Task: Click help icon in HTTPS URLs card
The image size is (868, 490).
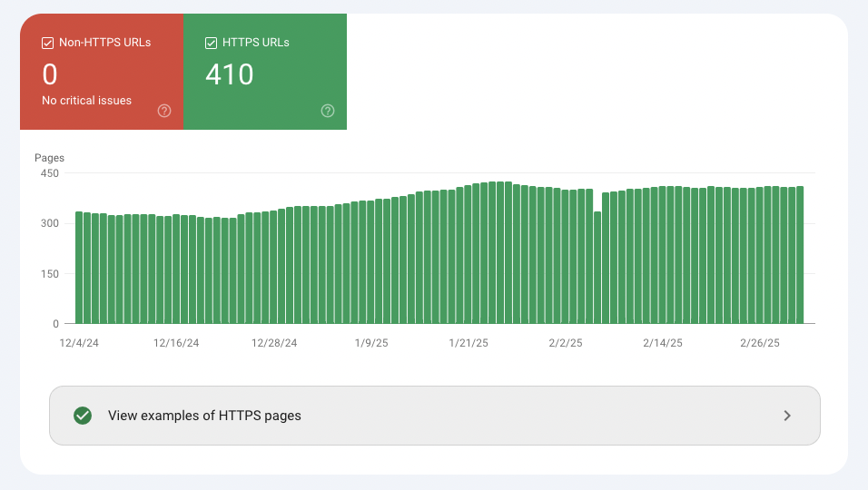Action: 328,111
